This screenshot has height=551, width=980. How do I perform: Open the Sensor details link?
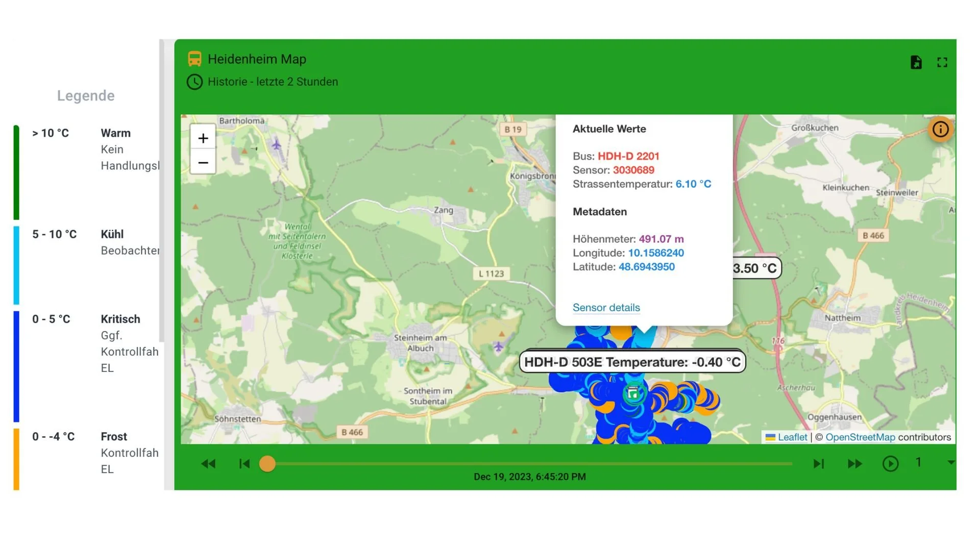606,308
